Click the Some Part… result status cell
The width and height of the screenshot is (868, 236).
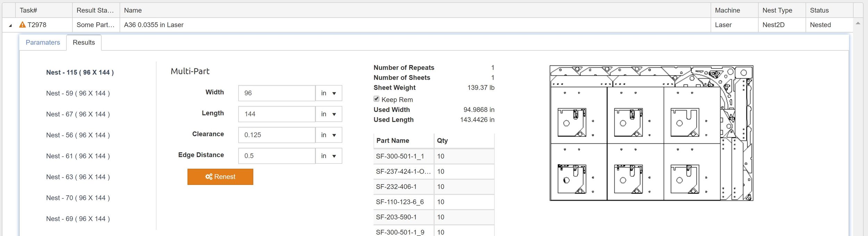click(96, 25)
